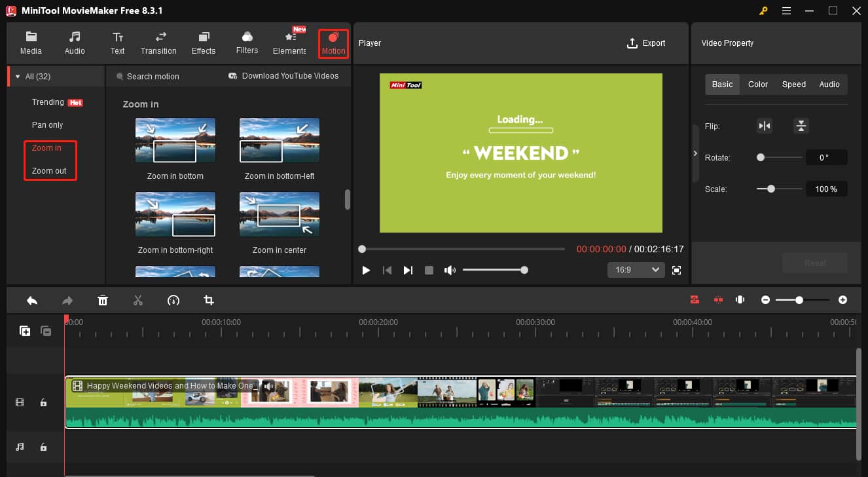Select the Effects icon
868x477 pixels.
(203, 43)
